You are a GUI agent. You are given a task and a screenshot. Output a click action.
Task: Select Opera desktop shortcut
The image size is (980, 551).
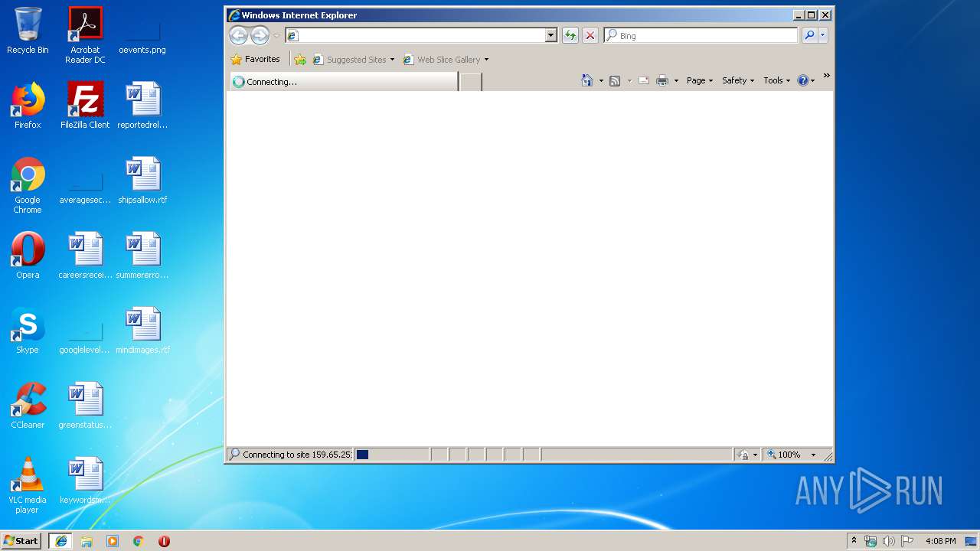tap(28, 256)
